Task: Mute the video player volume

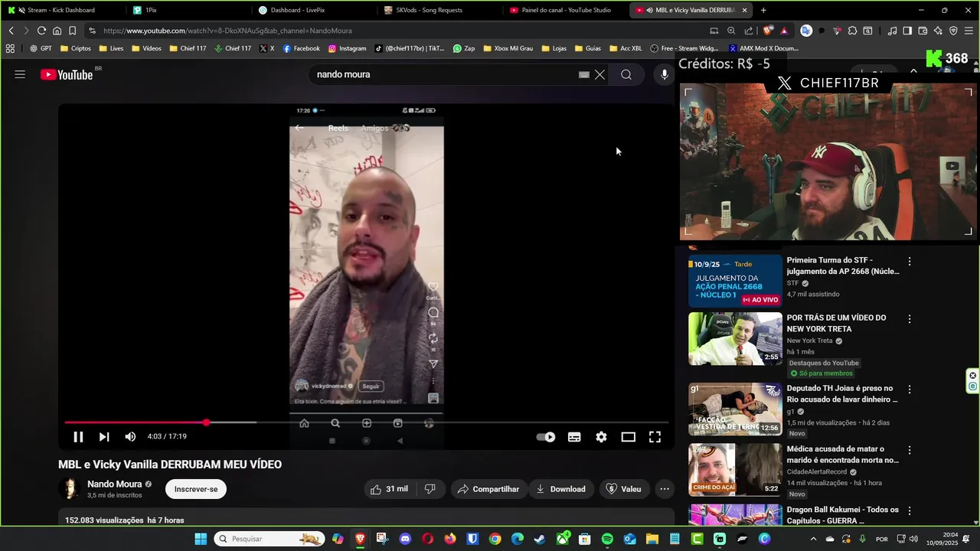Action: (x=130, y=437)
